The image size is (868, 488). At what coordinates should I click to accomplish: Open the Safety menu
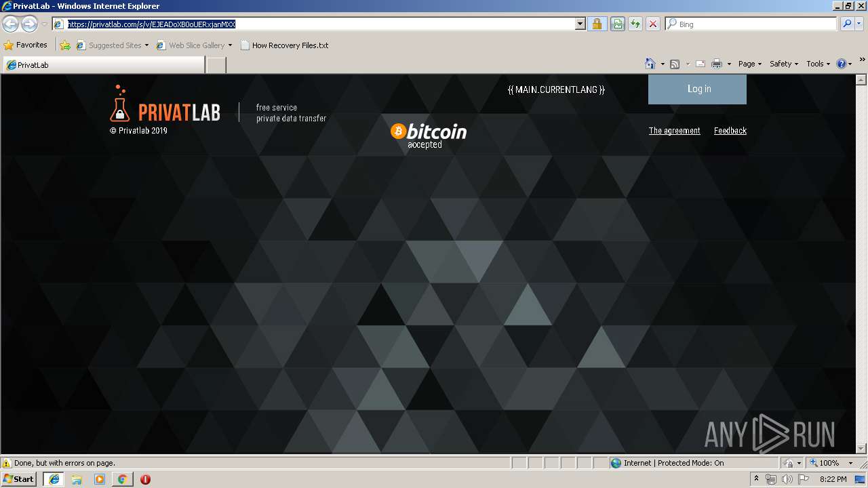coord(784,64)
